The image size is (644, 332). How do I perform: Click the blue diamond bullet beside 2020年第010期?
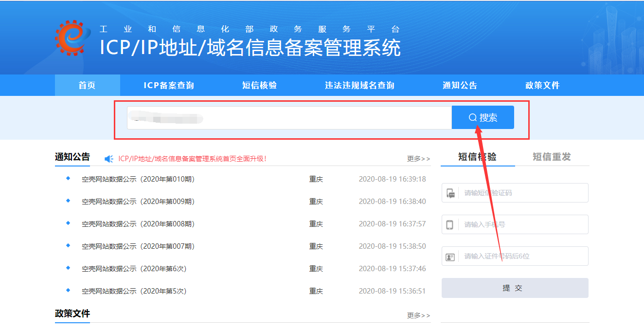(x=68, y=178)
